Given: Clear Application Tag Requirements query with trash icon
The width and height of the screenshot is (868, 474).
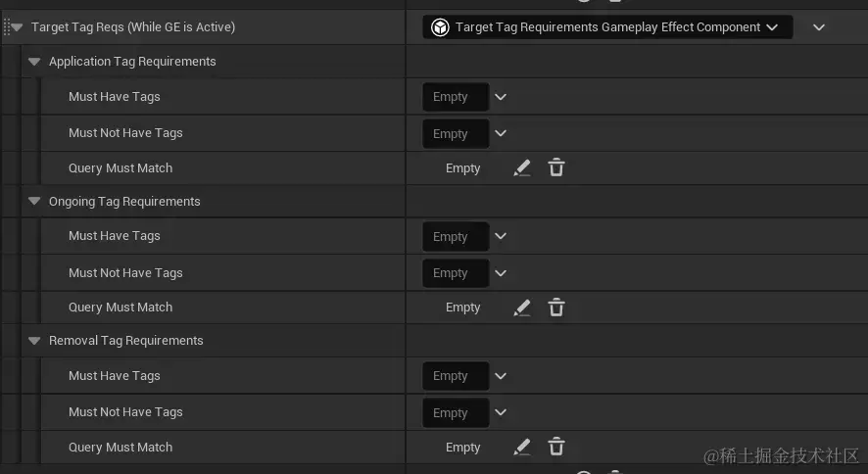Looking at the screenshot, I should [556, 168].
